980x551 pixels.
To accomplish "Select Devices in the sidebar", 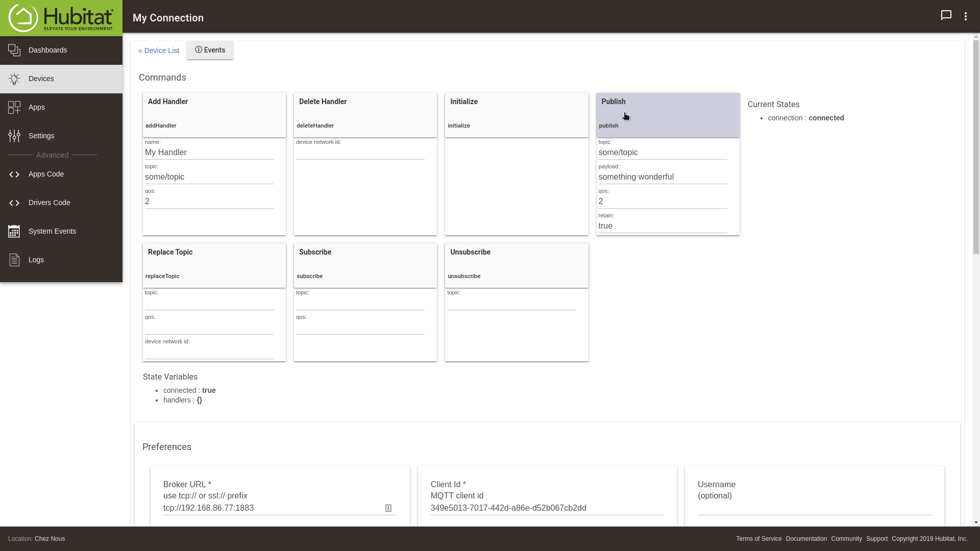I will tap(41, 79).
